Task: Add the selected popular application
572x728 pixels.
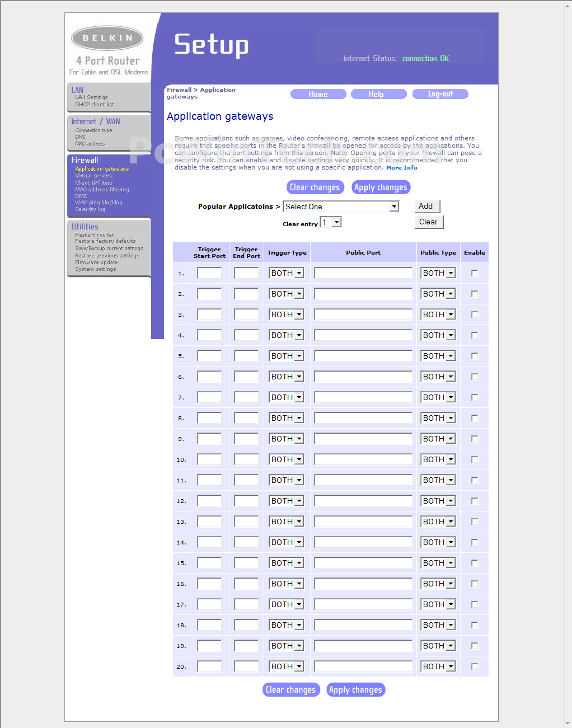Action: [428, 206]
